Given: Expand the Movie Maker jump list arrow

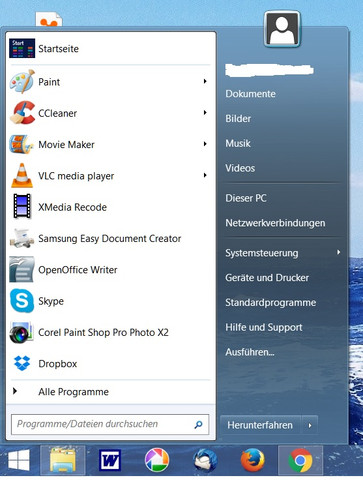Looking at the screenshot, I should [x=205, y=144].
